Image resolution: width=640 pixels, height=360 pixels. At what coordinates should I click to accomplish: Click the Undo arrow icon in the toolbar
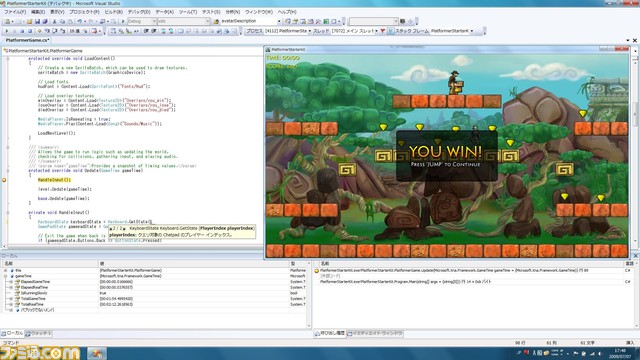pyautogui.click(x=79, y=21)
